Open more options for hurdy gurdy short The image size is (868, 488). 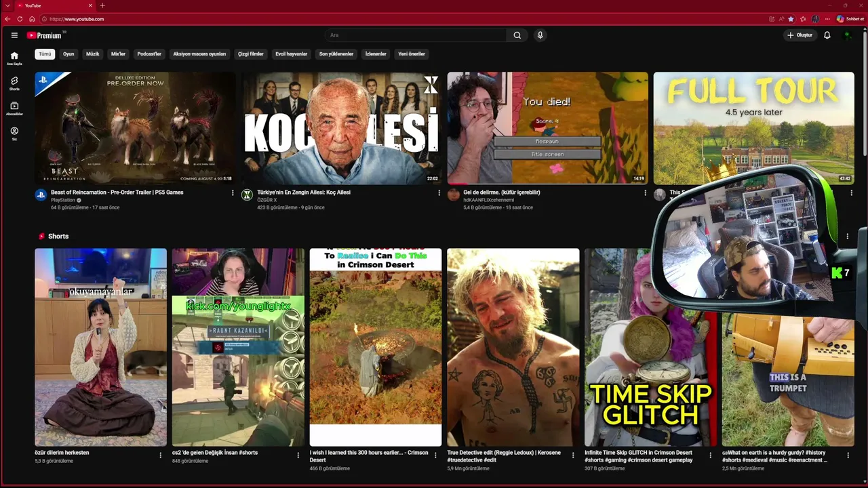(848, 455)
